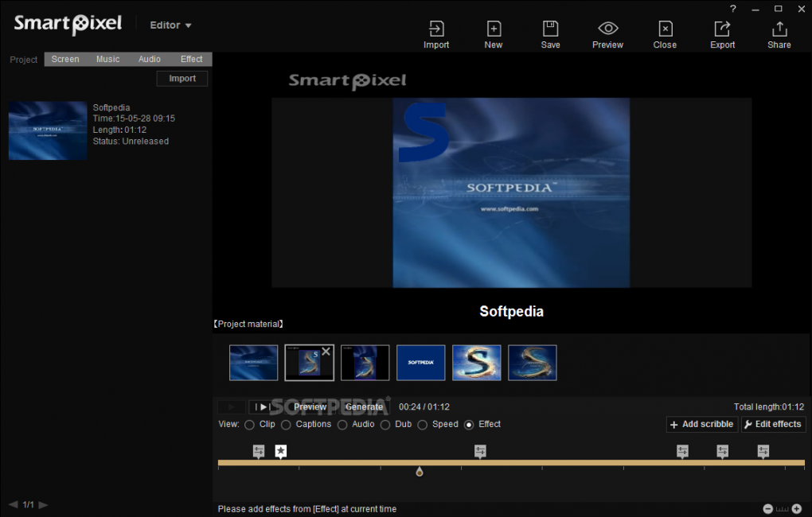Click the Edit effects button

pos(773,425)
